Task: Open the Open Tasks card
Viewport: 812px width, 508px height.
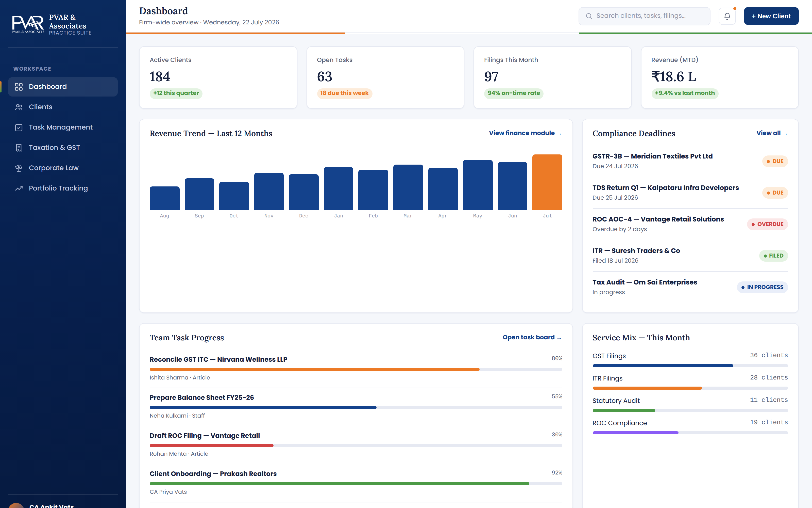Action: tap(385, 78)
